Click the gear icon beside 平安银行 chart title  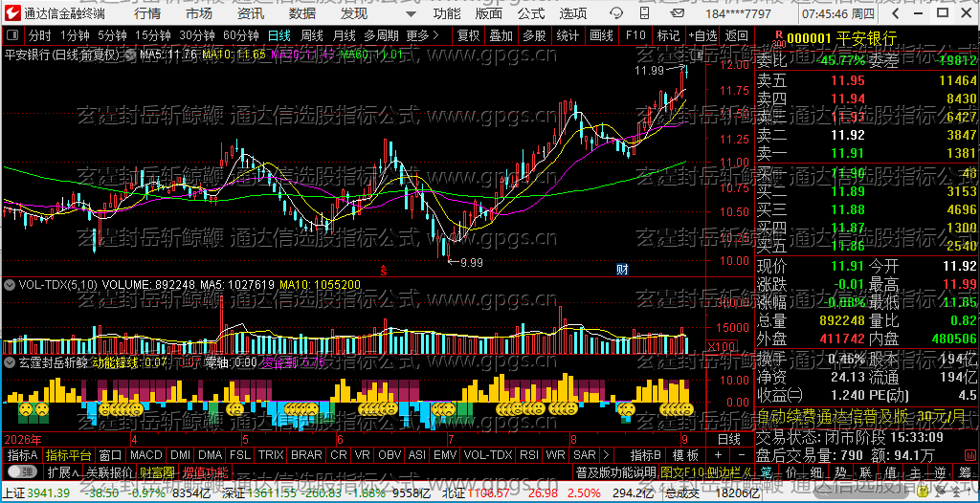pos(130,55)
